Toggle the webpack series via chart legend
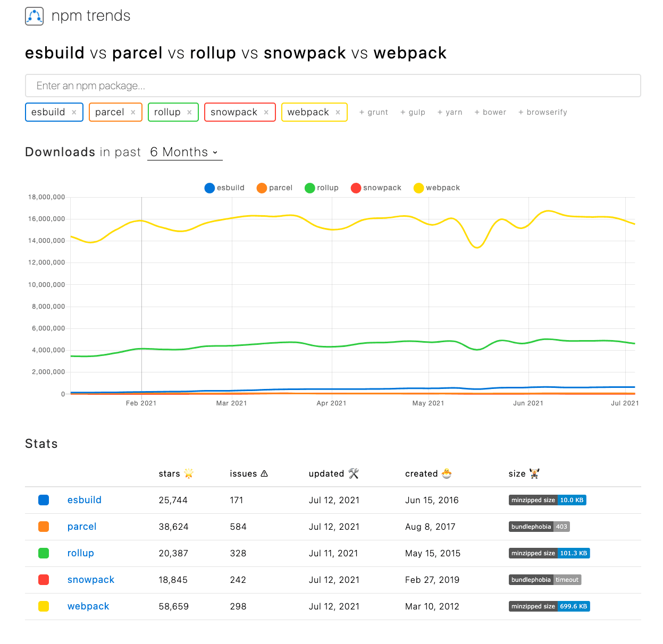This screenshot has height=644, width=663. point(436,188)
